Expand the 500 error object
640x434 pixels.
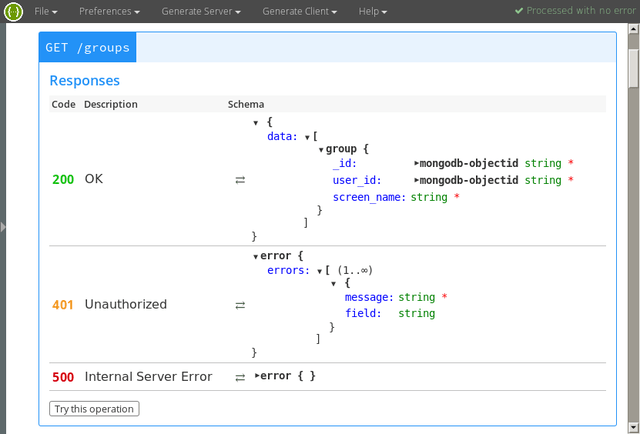coord(257,376)
